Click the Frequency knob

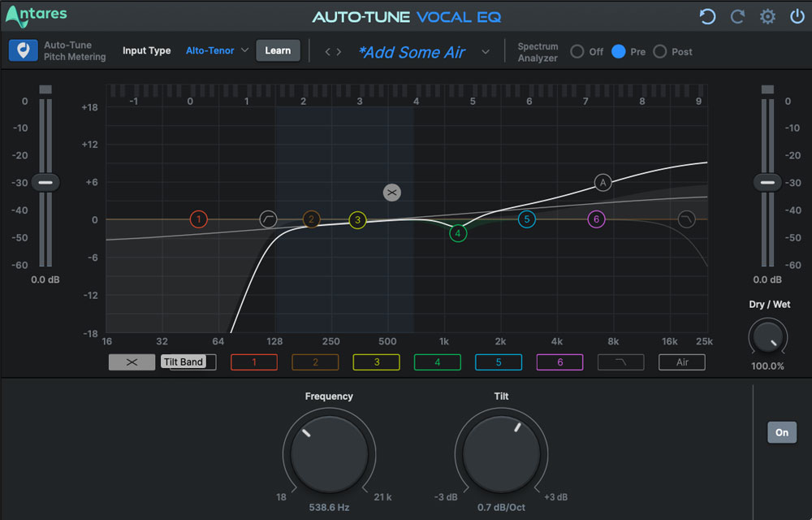(x=330, y=454)
